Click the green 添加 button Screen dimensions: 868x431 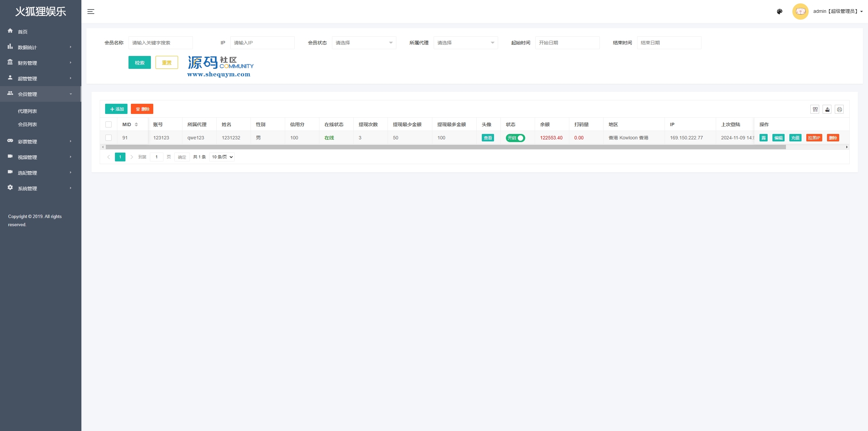pyautogui.click(x=116, y=109)
